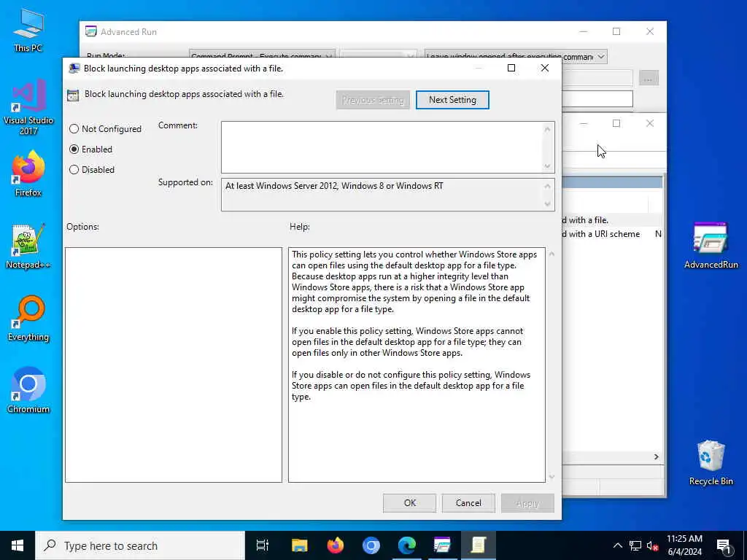Screen dimensions: 747x560
Task: Click the muted volume tray icon
Action: 652,545
